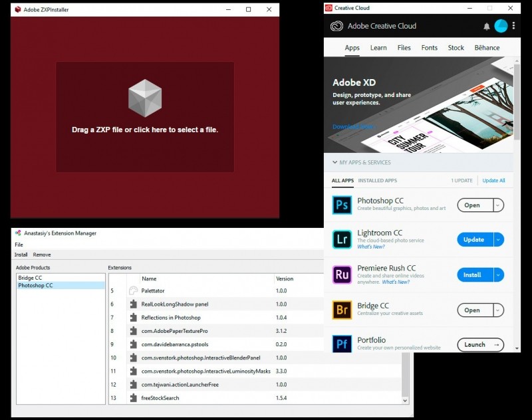Viewport: 532px width, 420px height.
Task: Click the Creative Cloud scroll down arrow
Action: click(x=517, y=348)
